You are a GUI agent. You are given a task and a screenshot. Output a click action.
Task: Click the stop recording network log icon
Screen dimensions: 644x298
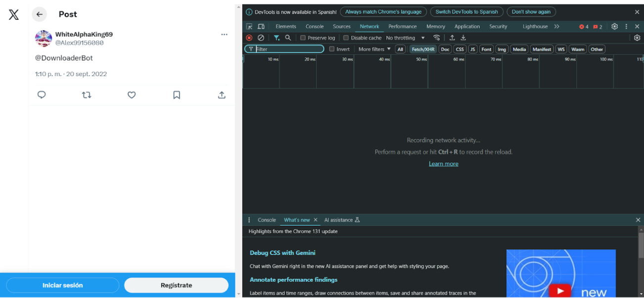249,38
